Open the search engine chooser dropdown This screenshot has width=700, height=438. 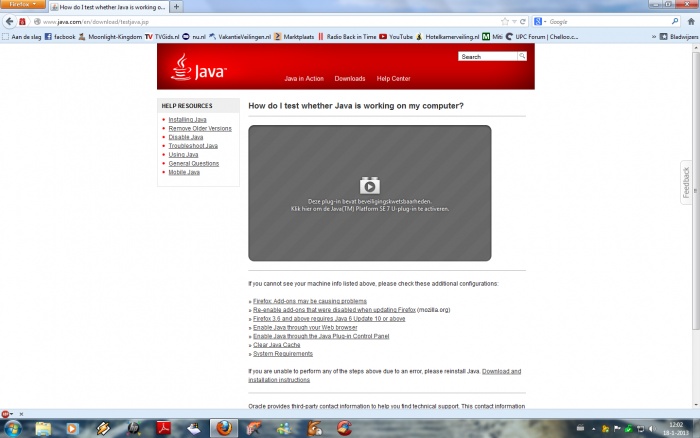tap(540, 21)
